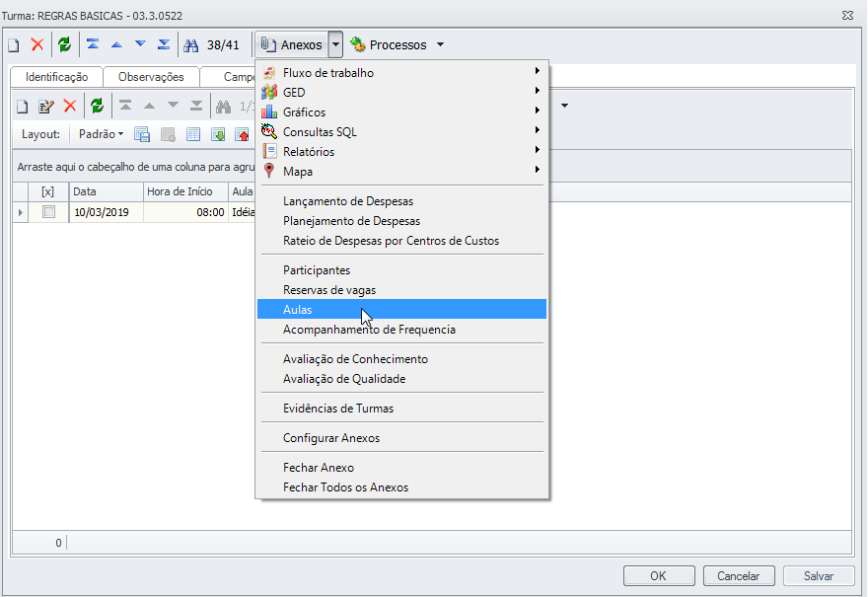Click the binoculars search icon beside 38/41
This screenshot has height=597, width=868.
(191, 44)
